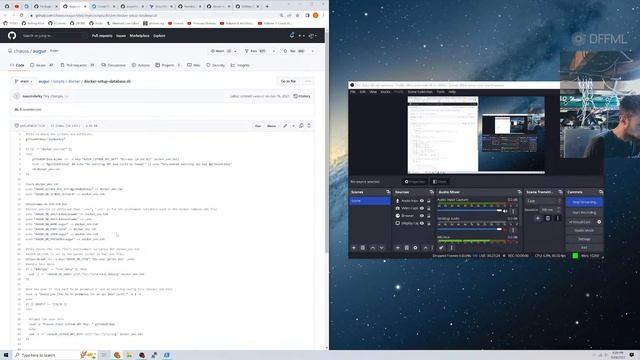Screen dimensions: 640x360
Task: Switch to the repository Issues tab
Action: click(x=42, y=65)
